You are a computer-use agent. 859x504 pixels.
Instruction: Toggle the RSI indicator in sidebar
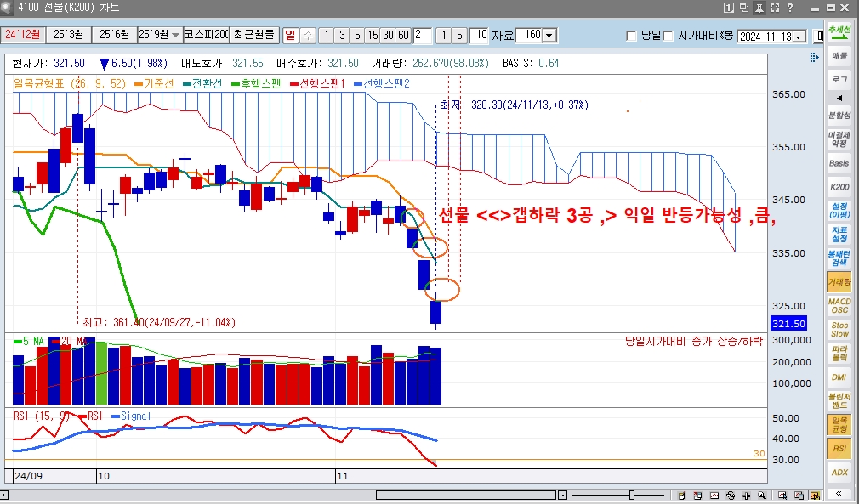tap(839, 448)
